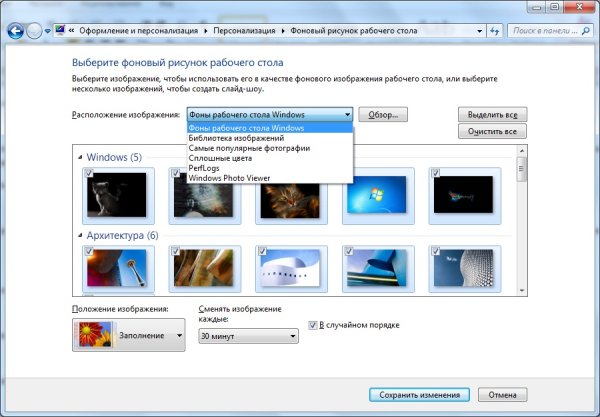Viewport: 600px width, 417px height.
Task: Toggle В случайном порядке checkbox
Action: [x=313, y=325]
